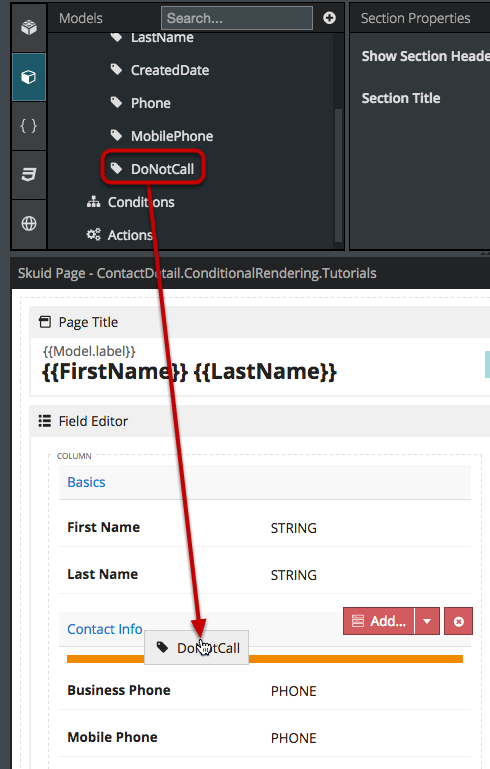Viewport: 490px width, 769px height.
Task: Click the Models search field
Action: pos(237,18)
